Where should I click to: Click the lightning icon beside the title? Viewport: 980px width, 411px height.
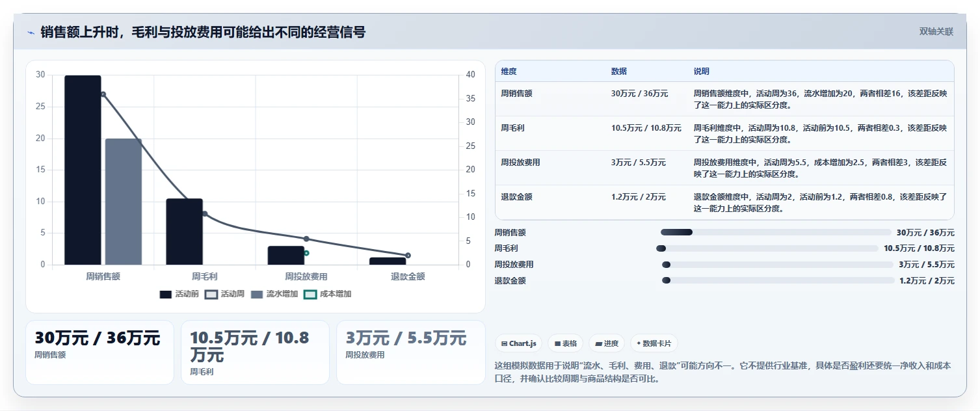31,33
